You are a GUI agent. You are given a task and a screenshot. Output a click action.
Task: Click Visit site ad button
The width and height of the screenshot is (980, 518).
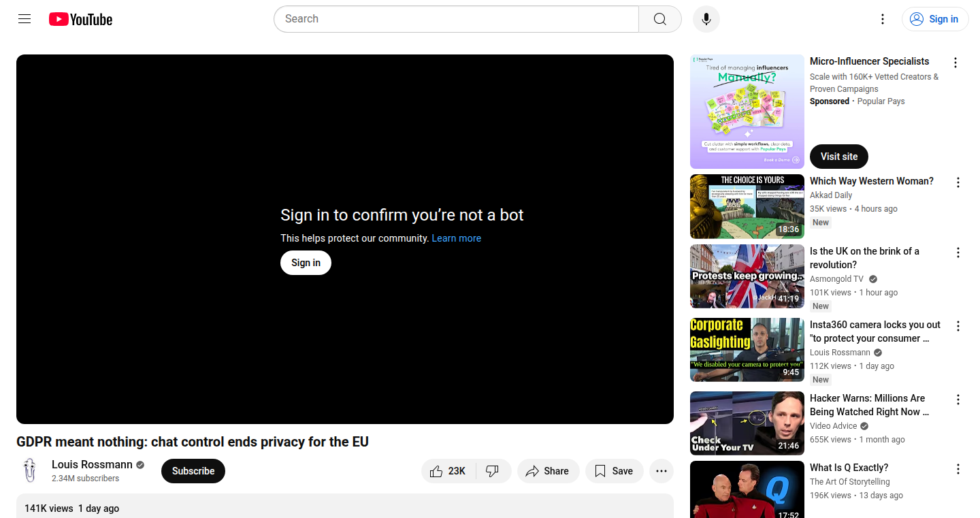[x=839, y=157]
